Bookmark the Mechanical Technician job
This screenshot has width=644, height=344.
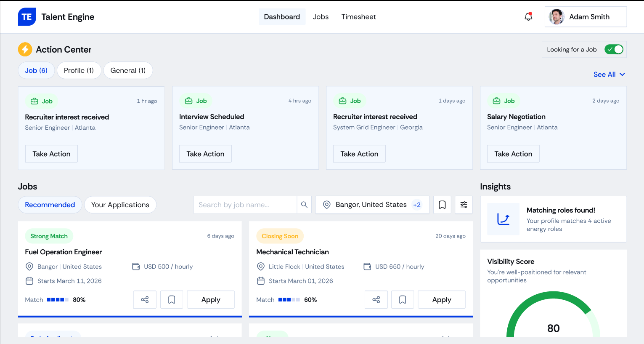click(x=403, y=300)
